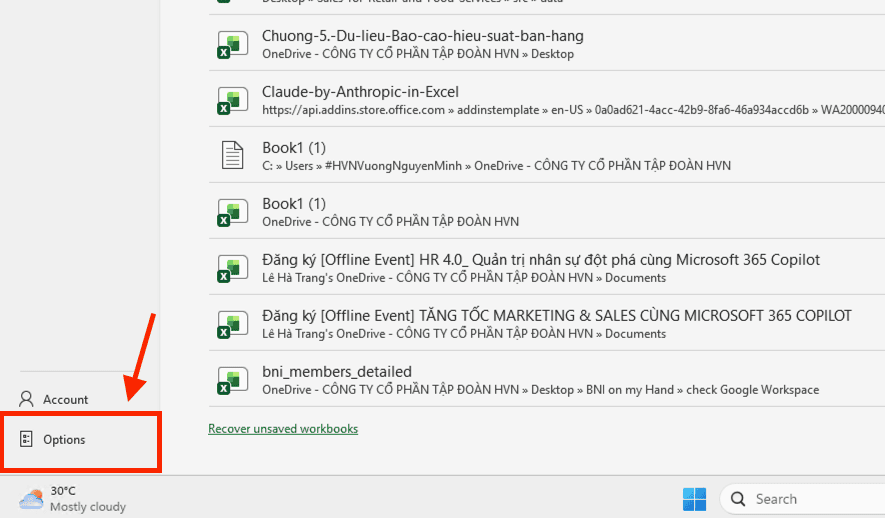Open Windows Start menu
Image resolution: width=885 pixels, height=518 pixels.
tap(694, 499)
